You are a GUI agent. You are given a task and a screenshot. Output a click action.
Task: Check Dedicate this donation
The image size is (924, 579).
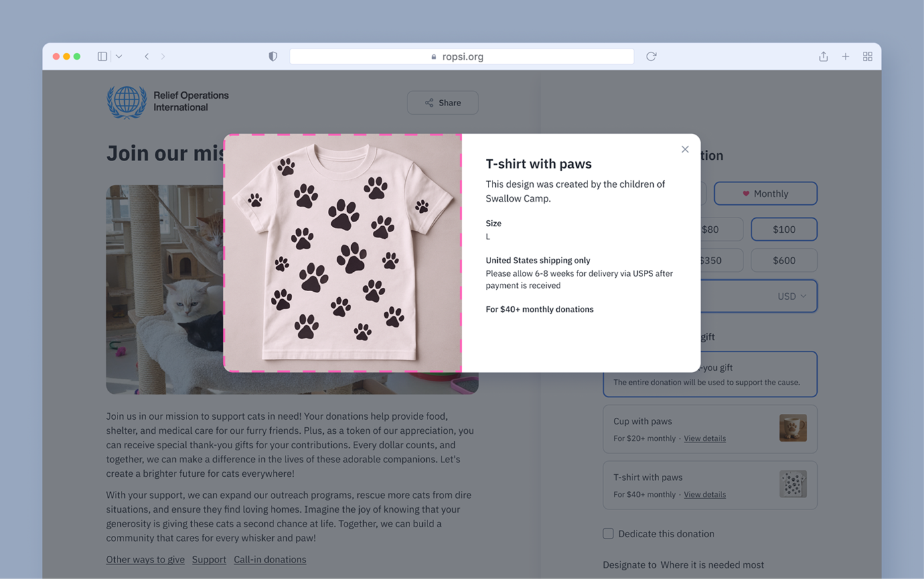coord(608,534)
